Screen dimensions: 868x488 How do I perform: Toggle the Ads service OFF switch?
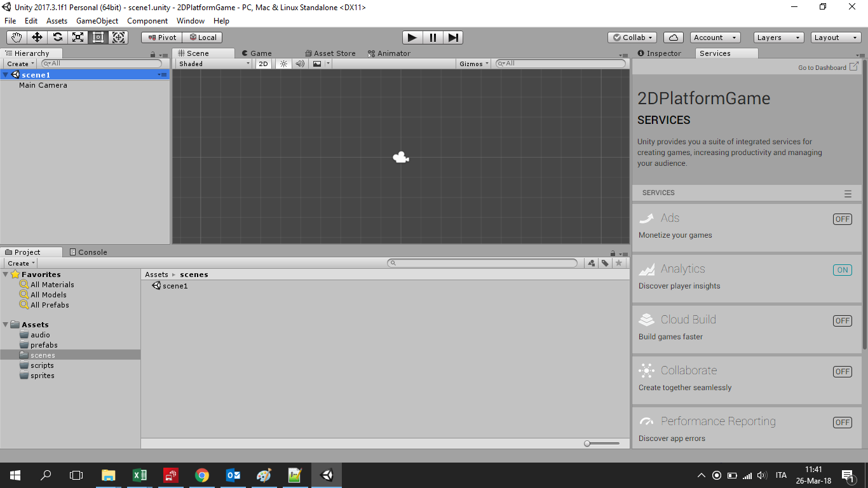[842, 219]
